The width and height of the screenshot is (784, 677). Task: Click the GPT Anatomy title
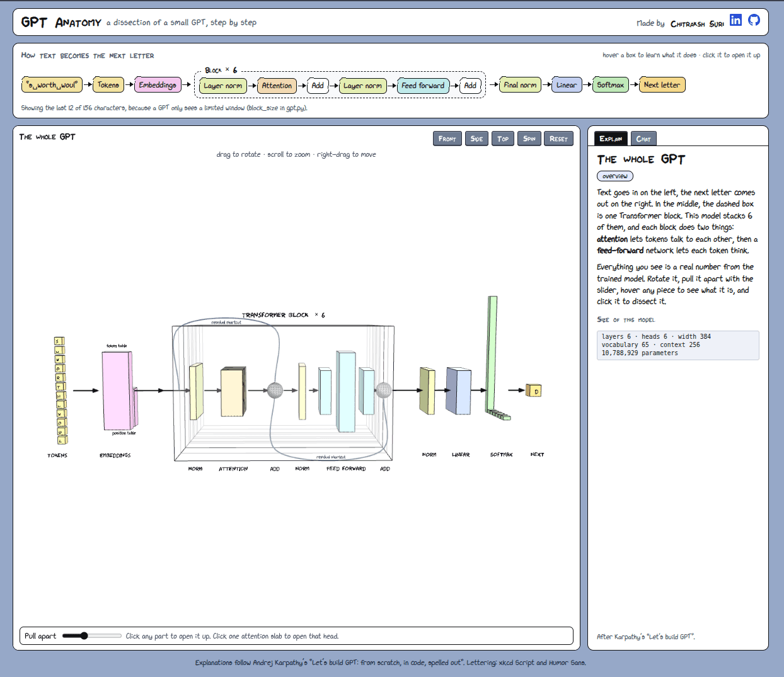click(x=61, y=22)
